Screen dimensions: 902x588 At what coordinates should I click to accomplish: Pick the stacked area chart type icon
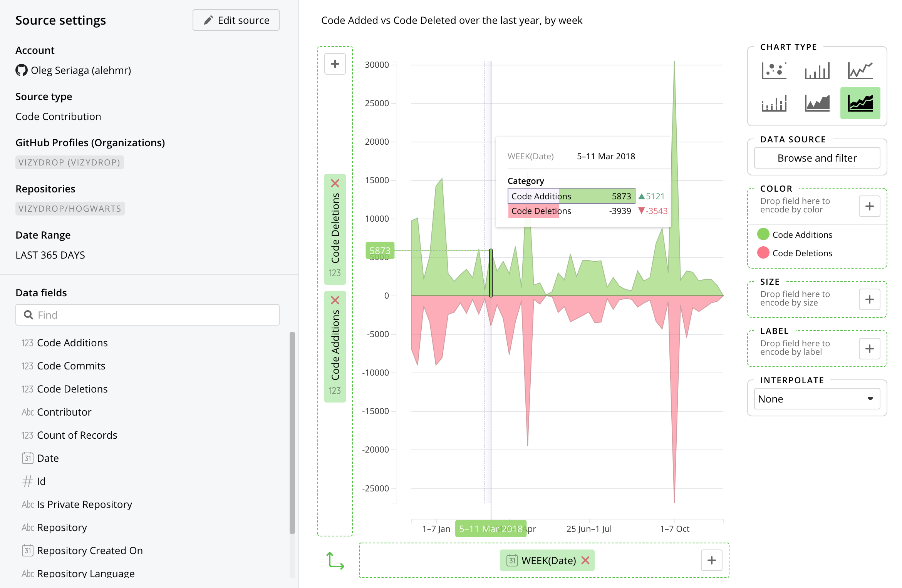(860, 103)
